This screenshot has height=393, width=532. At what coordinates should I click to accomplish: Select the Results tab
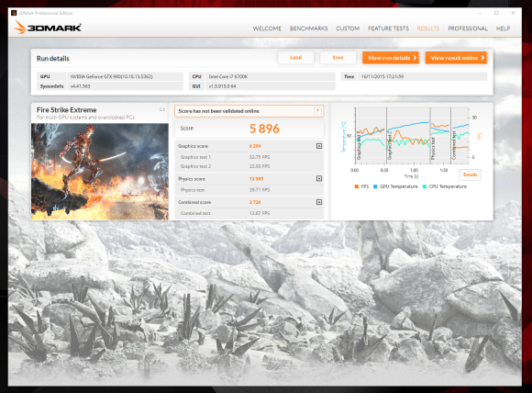click(x=428, y=28)
